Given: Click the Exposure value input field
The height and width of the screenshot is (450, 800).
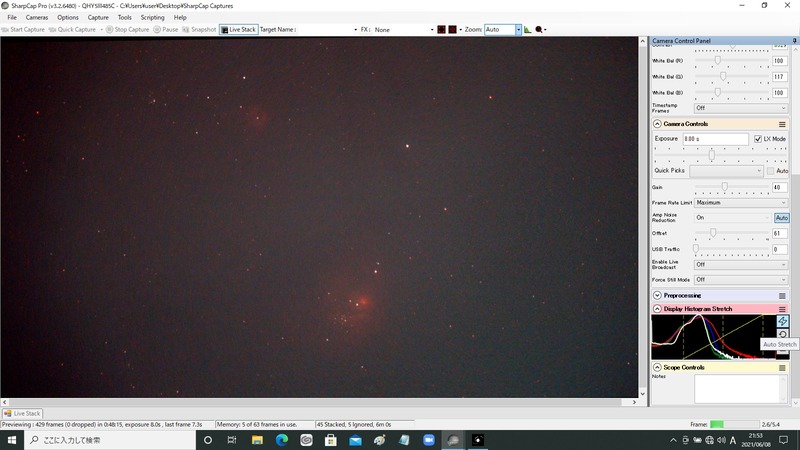Looking at the screenshot, I should 715,139.
